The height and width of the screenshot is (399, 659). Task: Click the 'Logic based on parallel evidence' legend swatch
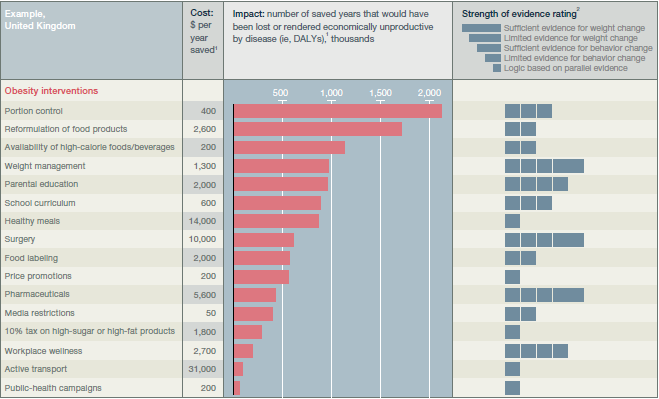[x=497, y=68]
